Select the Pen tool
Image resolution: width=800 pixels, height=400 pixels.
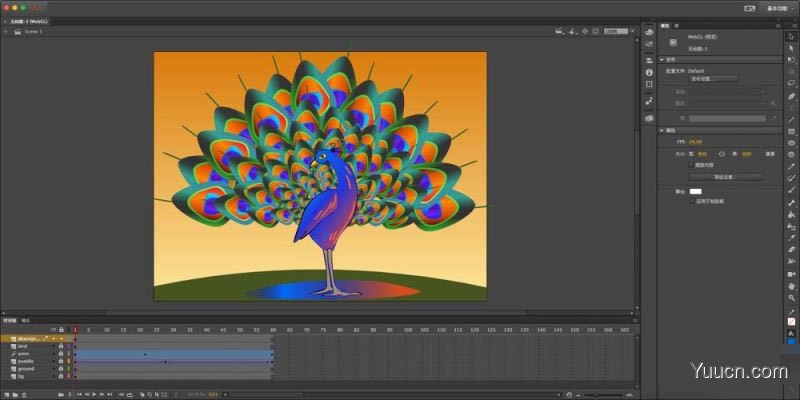[791, 95]
